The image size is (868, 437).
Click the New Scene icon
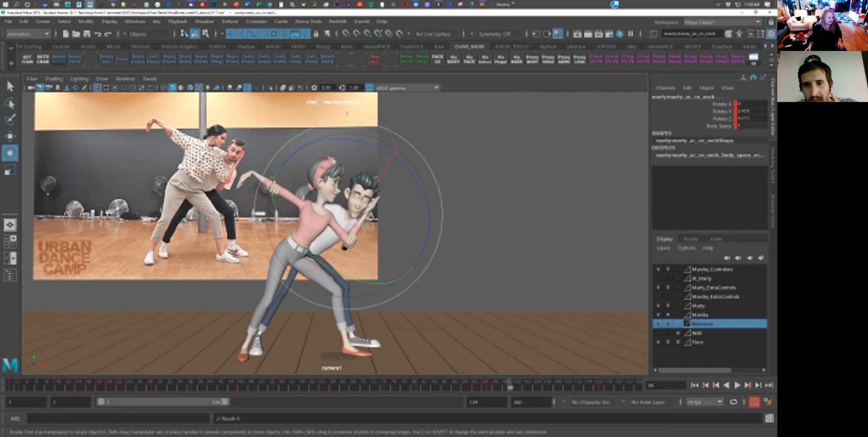[66, 34]
